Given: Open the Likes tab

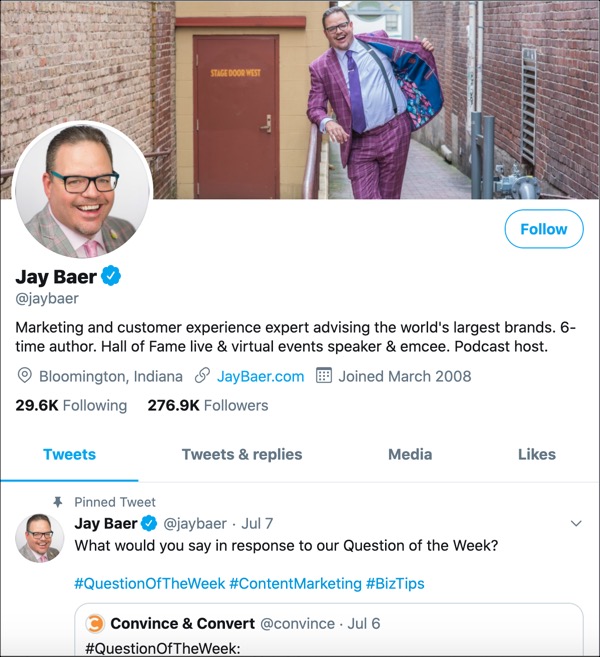Looking at the screenshot, I should point(537,454).
